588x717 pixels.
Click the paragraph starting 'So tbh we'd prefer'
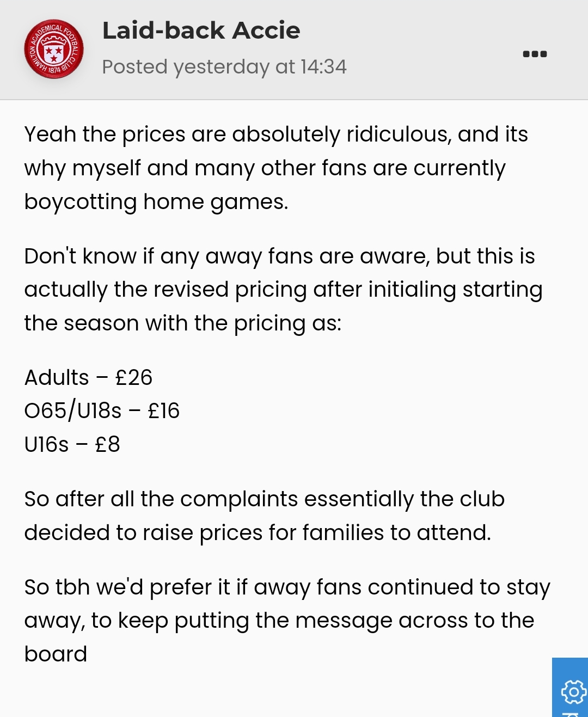[287, 621]
